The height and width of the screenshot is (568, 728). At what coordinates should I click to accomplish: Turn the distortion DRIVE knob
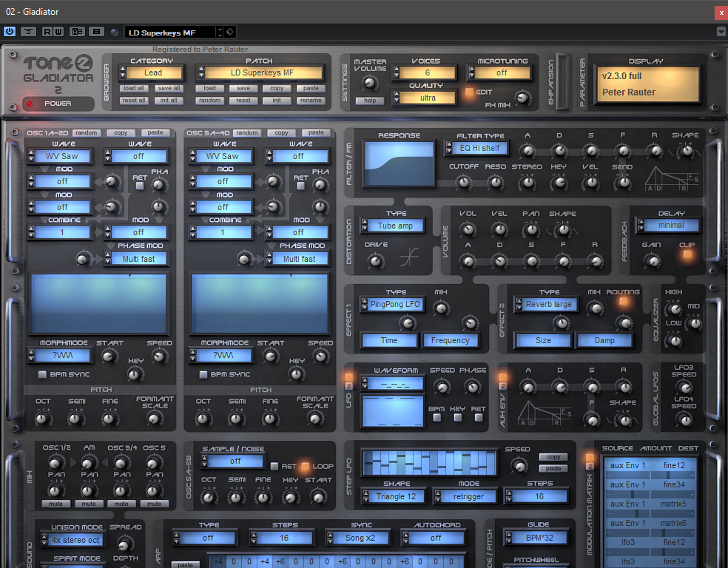(376, 261)
